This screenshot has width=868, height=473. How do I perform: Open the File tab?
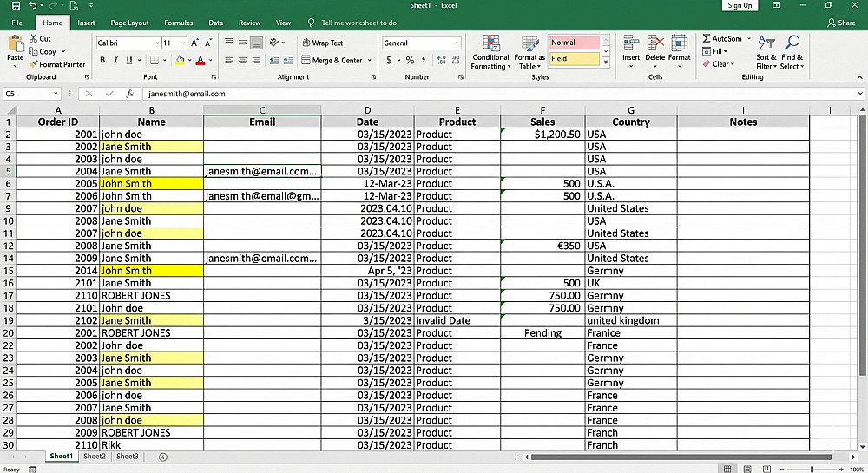[x=17, y=23]
